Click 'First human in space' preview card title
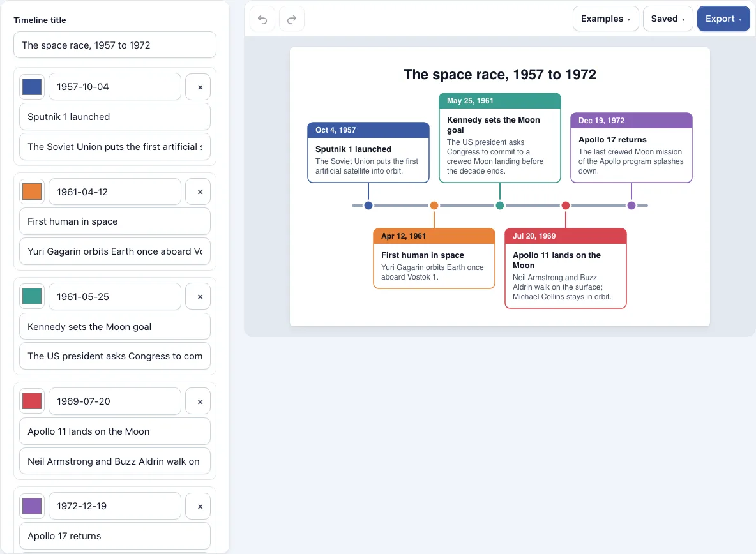The width and height of the screenshot is (756, 554). coord(423,255)
